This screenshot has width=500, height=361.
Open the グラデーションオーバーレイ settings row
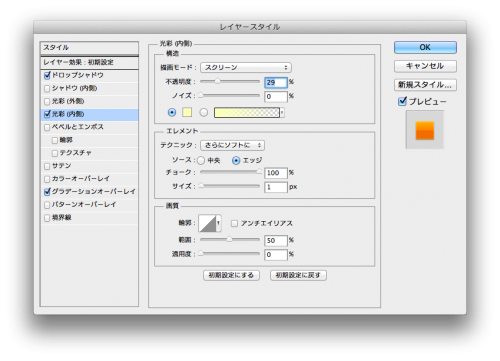point(89,192)
